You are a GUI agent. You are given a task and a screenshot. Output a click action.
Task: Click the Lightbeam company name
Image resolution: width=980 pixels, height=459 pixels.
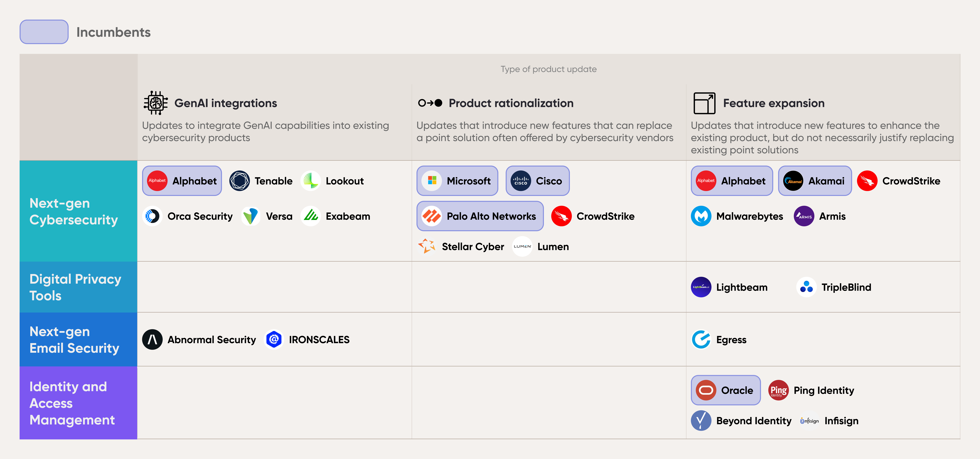[x=742, y=288]
